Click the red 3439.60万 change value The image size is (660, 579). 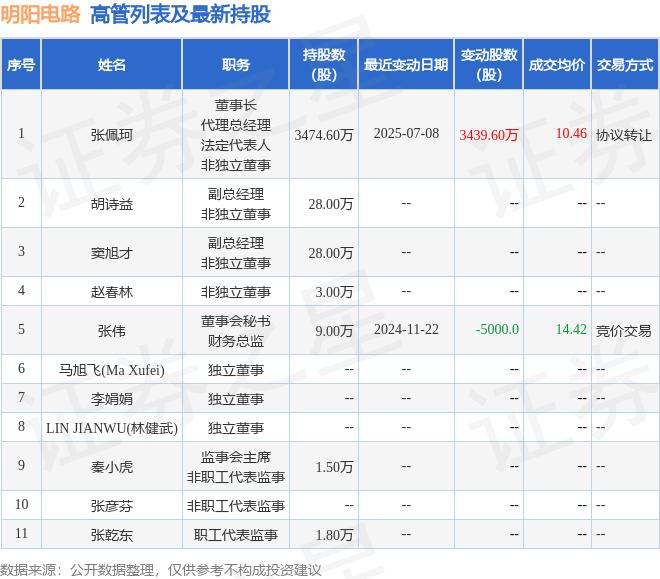coord(489,135)
